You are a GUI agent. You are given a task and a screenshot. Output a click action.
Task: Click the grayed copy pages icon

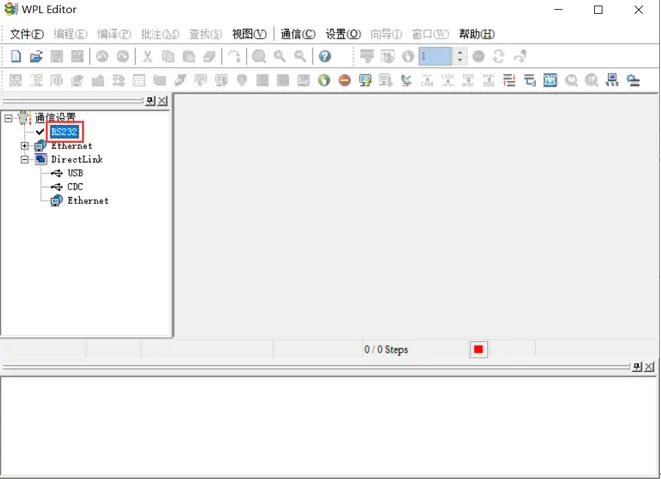pos(168,56)
